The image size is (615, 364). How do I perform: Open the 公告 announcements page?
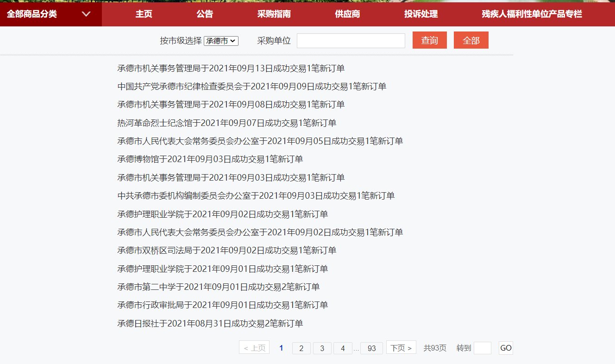point(205,14)
